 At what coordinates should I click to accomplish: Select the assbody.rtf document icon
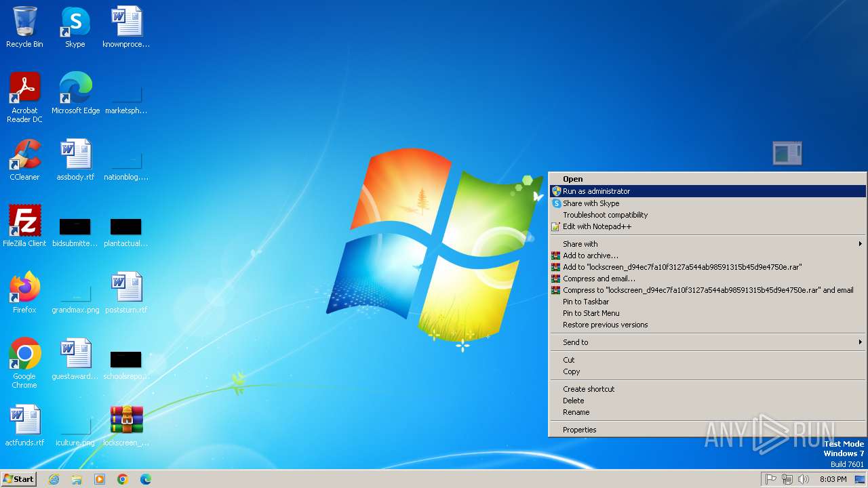(75, 159)
